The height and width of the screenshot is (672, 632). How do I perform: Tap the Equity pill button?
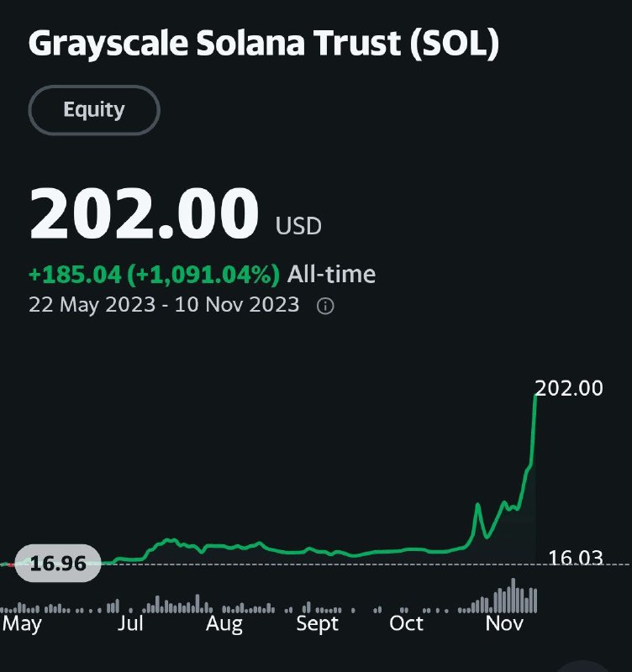[x=94, y=110]
